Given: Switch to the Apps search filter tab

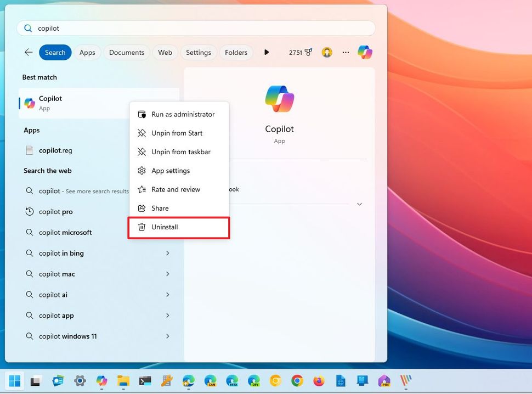Looking at the screenshot, I should 87,52.
